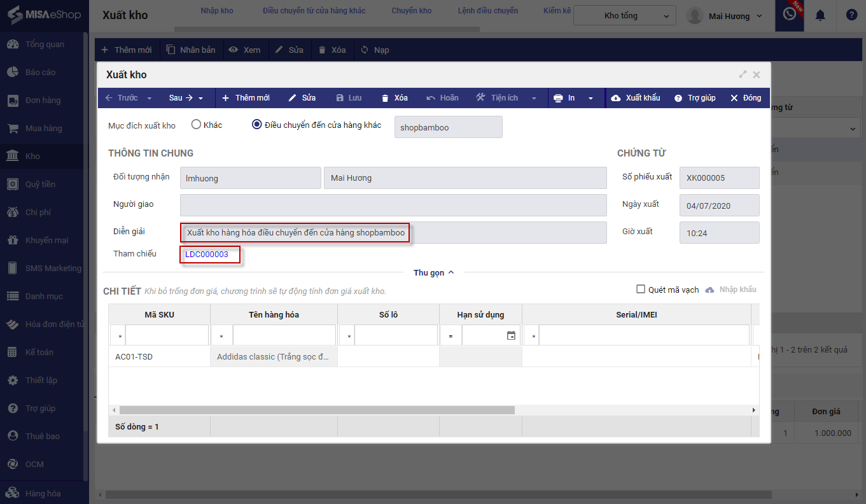The height and width of the screenshot is (504, 866).
Task: Open Báo cáo in the sidebar
Action: tap(40, 72)
